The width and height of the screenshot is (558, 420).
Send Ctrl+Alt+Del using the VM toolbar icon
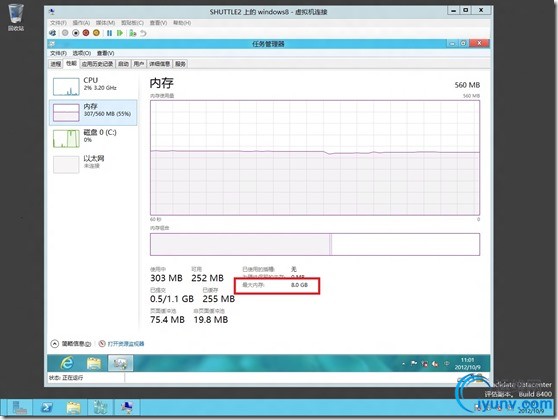(x=52, y=33)
